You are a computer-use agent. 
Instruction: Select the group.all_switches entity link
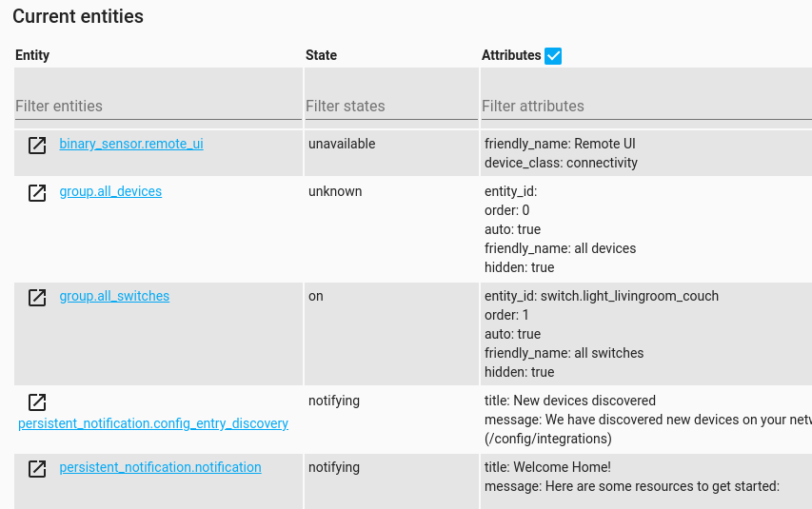(114, 296)
